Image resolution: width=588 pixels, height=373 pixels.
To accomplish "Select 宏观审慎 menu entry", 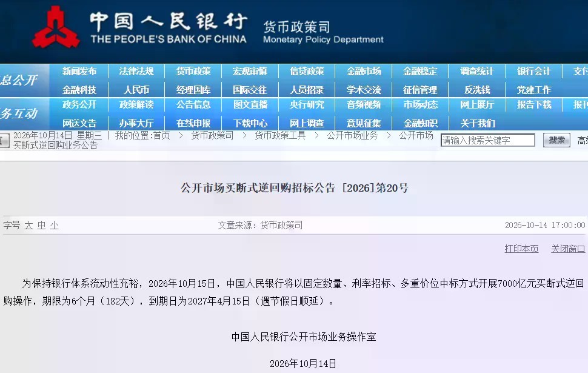I will click(x=250, y=71).
